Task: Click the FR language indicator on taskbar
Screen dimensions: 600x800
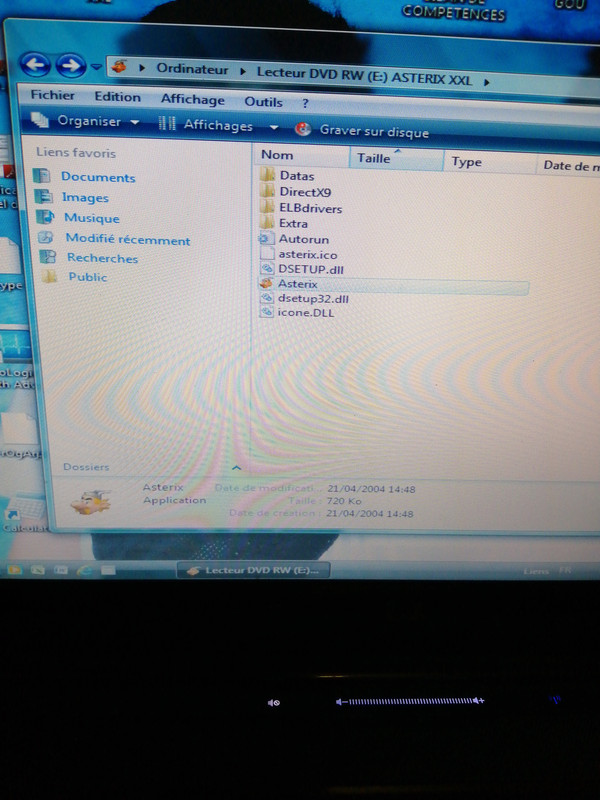Action: pyautogui.click(x=565, y=570)
